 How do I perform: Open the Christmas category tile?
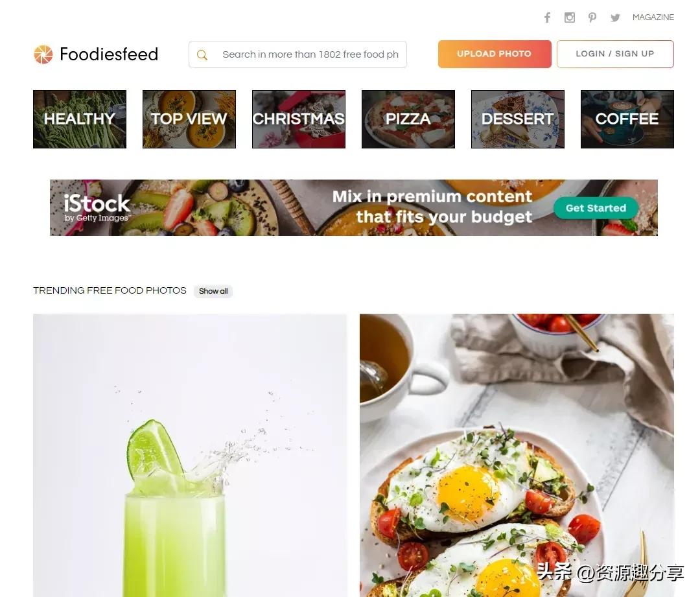tap(299, 119)
